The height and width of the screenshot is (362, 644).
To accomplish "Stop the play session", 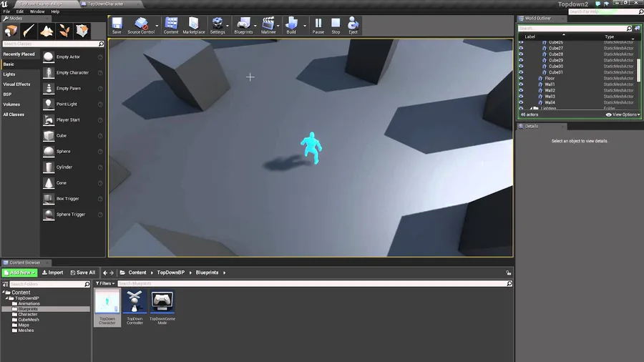I will [x=336, y=26].
